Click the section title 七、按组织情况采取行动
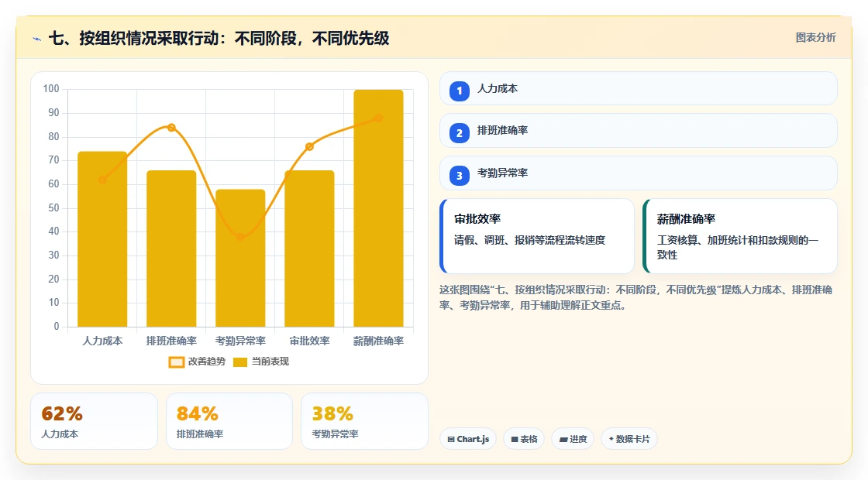The height and width of the screenshot is (480, 868). coord(219,39)
